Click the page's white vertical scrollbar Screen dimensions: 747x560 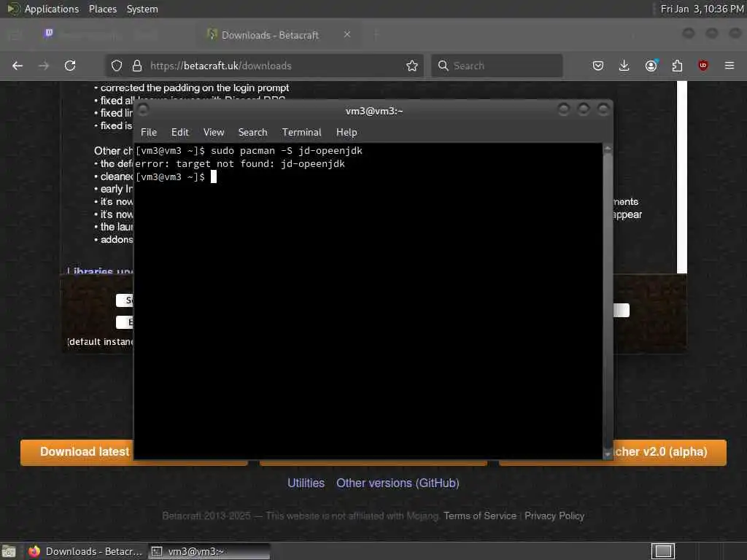[x=682, y=177]
